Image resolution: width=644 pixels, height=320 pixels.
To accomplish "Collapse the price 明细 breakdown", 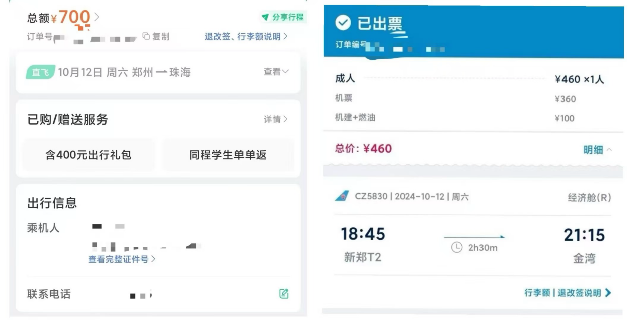I will pos(598,150).
